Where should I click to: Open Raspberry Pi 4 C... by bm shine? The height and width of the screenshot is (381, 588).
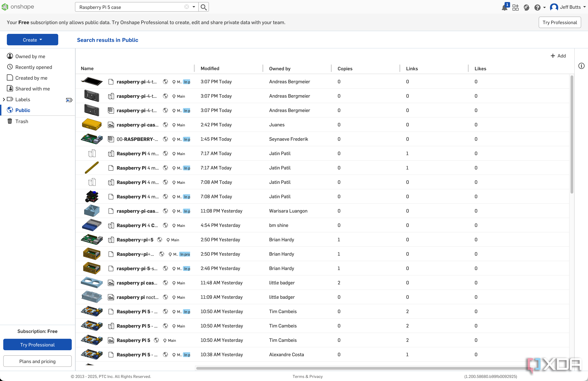coord(137,226)
